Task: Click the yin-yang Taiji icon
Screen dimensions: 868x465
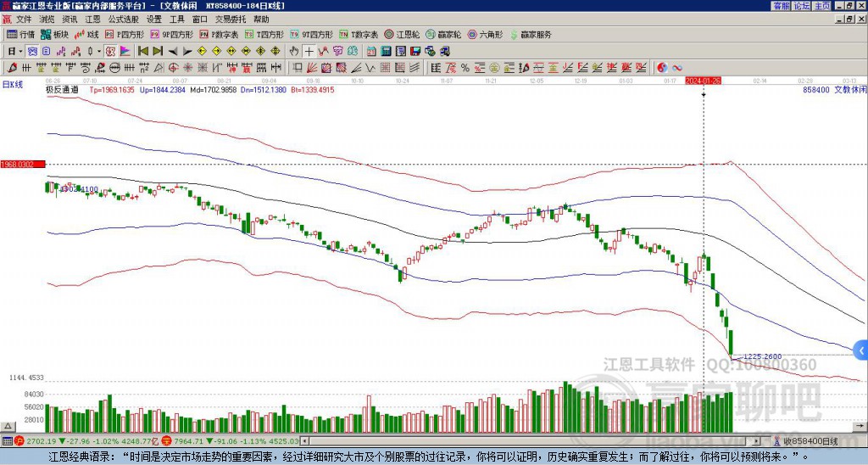Action: pos(662,67)
